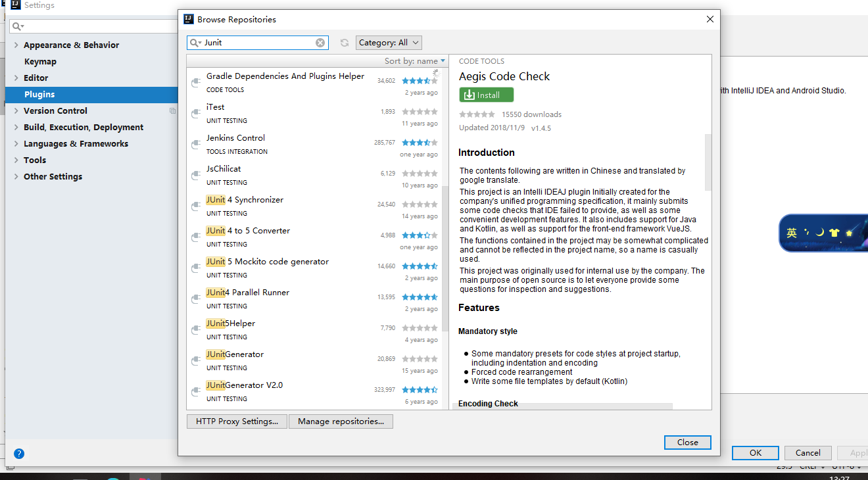Image resolution: width=868 pixels, height=480 pixels.
Task: Click the JUnit 5 Mockito code generator icon
Action: [195, 266]
